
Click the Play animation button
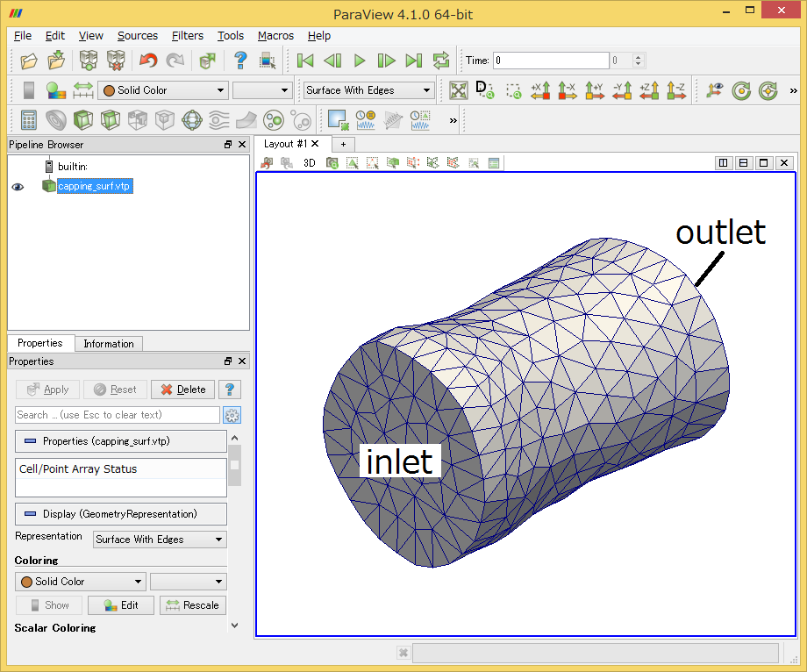tap(360, 61)
